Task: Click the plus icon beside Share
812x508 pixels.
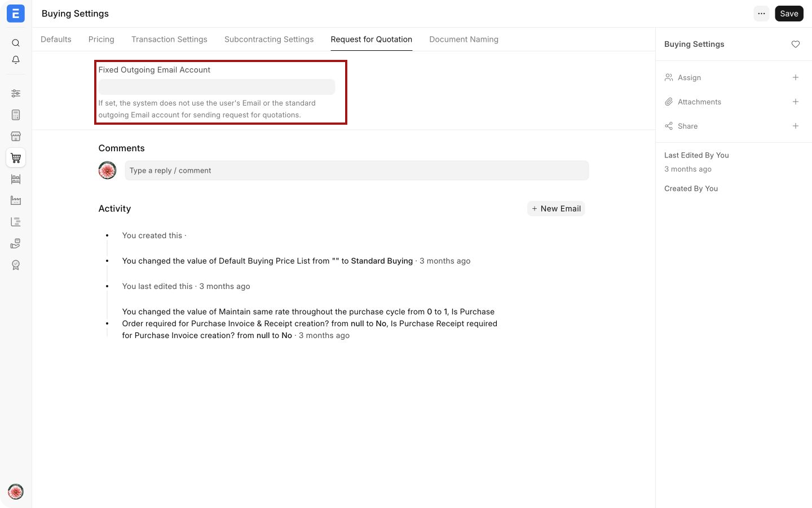Action: coord(796,126)
